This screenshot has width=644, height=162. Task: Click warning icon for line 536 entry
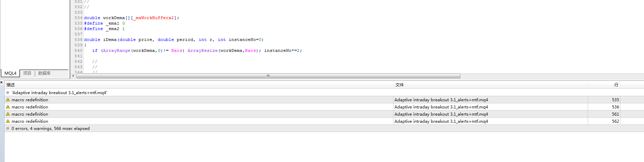(8, 107)
